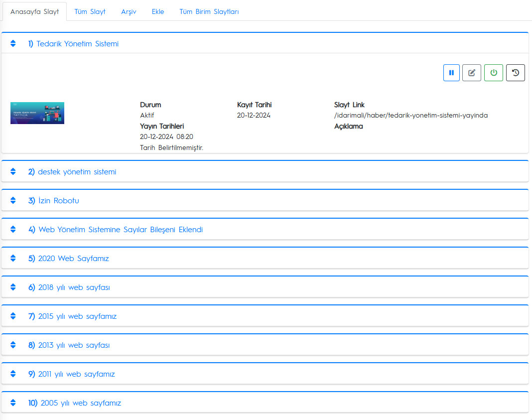Click sort arrows for İzin Robotu
Viewport: 532px width, 420px height.
[13, 200]
